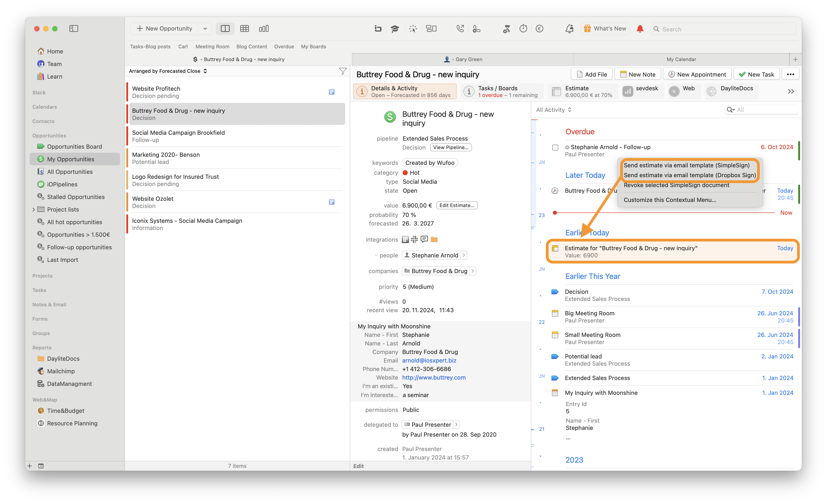Click New Appointment button
827x504 pixels.
point(697,74)
